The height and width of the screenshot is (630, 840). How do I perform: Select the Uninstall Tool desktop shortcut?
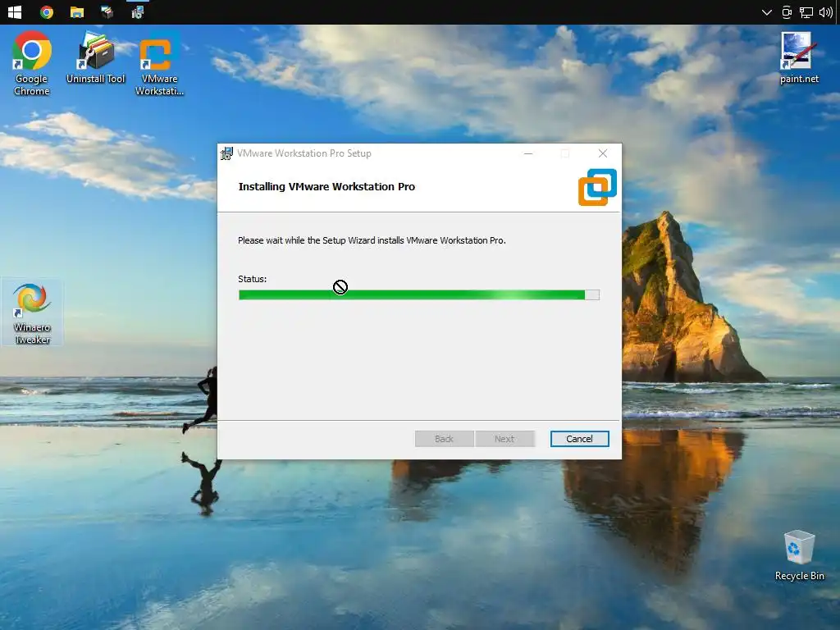(x=95, y=58)
